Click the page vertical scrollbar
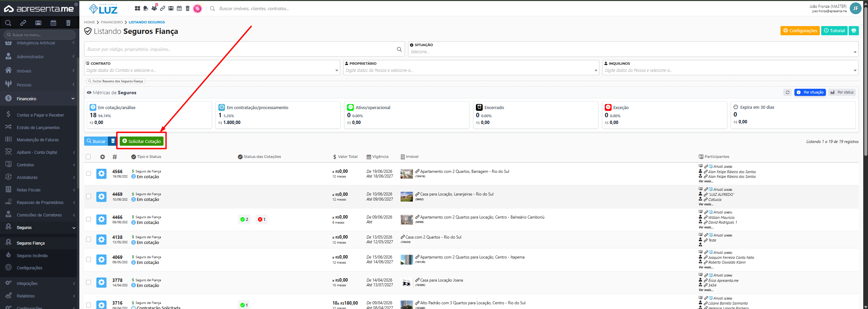The image size is (868, 309). pyautogui.click(x=866, y=81)
